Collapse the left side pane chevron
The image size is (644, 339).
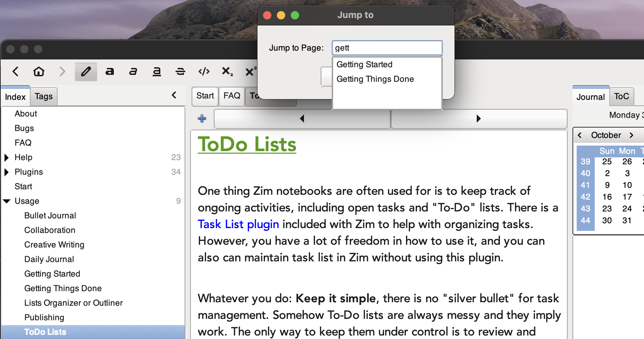(x=174, y=95)
